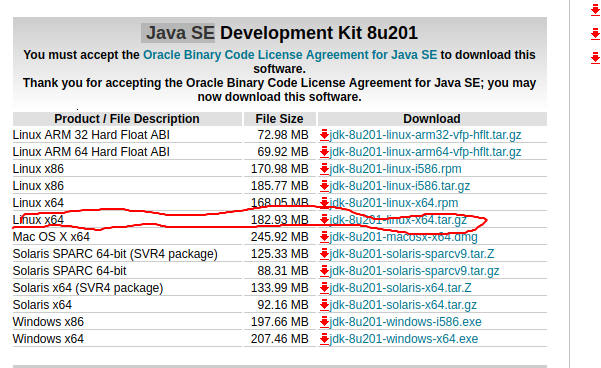Download jdk-8u201-linux-x64.rpm file link
The image size is (601, 368).
(394, 203)
